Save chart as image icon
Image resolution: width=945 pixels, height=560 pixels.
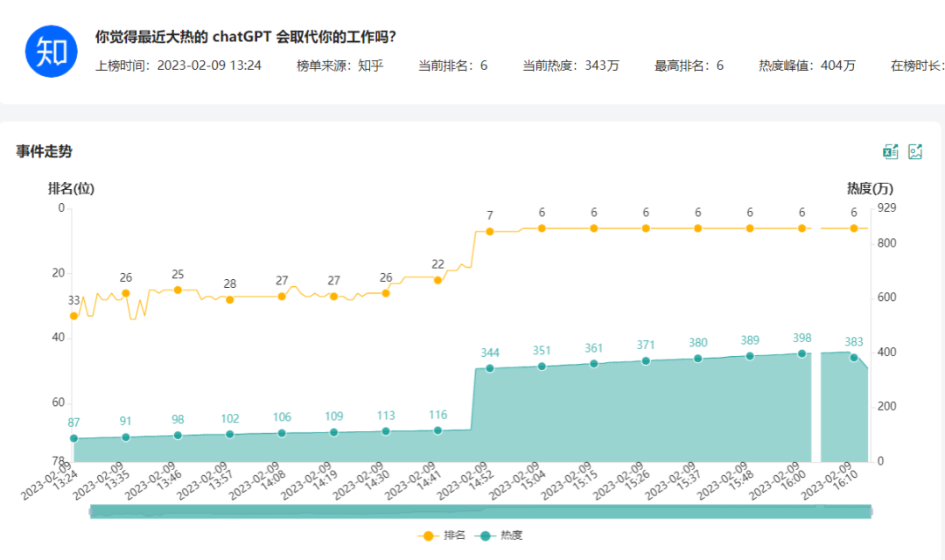(x=915, y=152)
